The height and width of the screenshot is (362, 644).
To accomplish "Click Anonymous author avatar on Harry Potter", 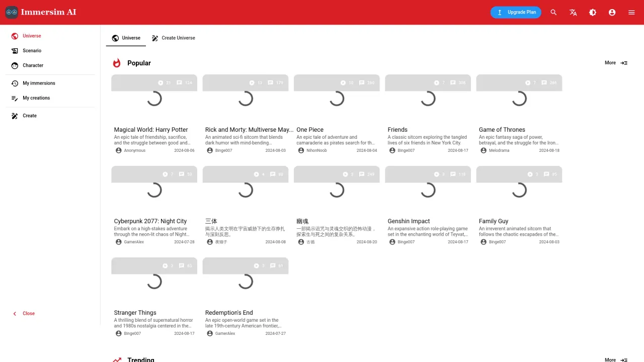I will [119, 150].
